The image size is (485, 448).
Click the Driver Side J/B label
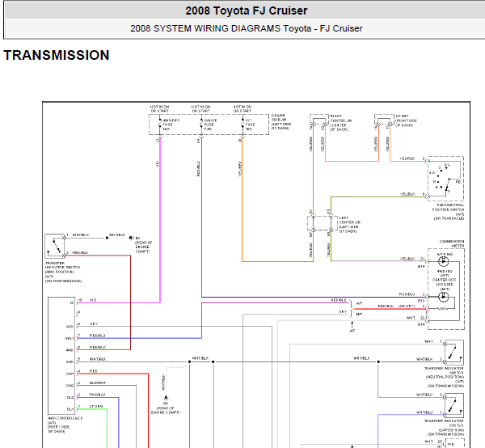click(283, 120)
